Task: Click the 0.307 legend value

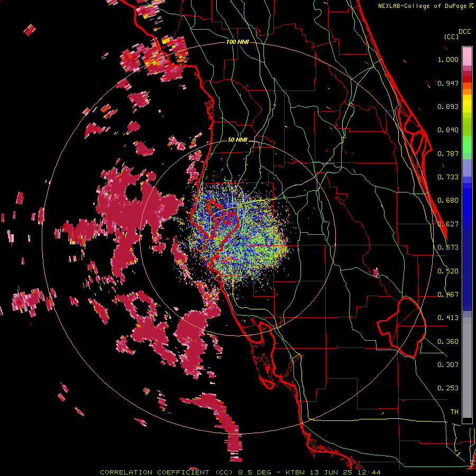Action: tap(448, 365)
